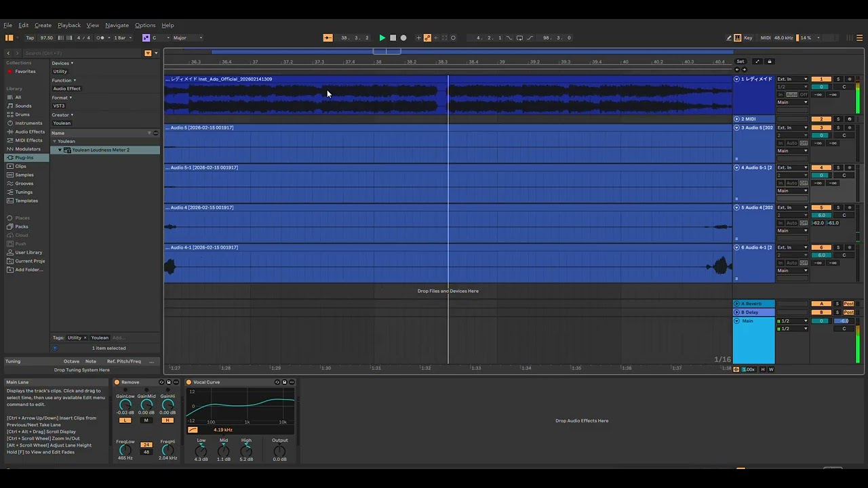Select Favorites collection
Viewport: 868px width, 488px height.
point(25,71)
